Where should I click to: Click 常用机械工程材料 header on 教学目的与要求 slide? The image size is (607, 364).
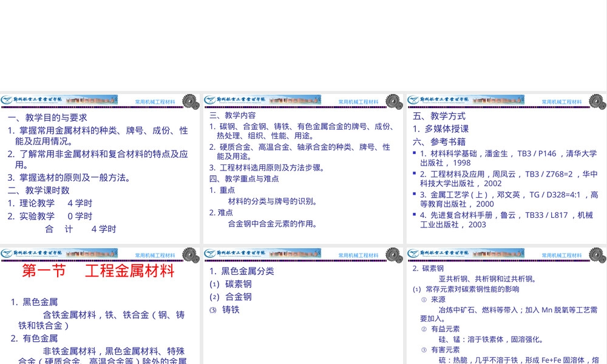coord(155,102)
